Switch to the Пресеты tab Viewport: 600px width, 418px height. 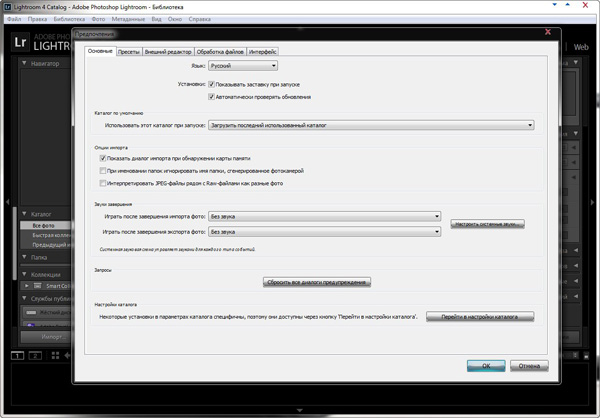pyautogui.click(x=128, y=51)
